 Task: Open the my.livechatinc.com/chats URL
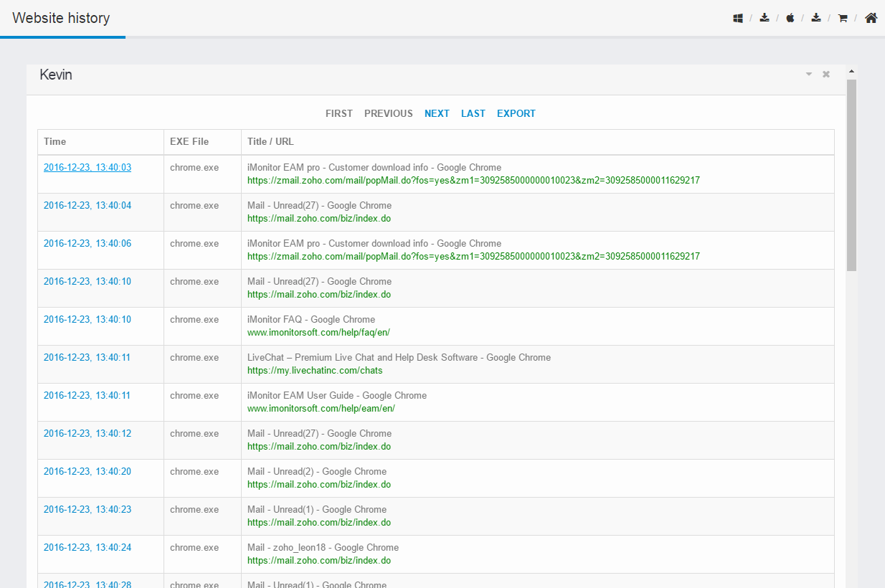point(315,371)
